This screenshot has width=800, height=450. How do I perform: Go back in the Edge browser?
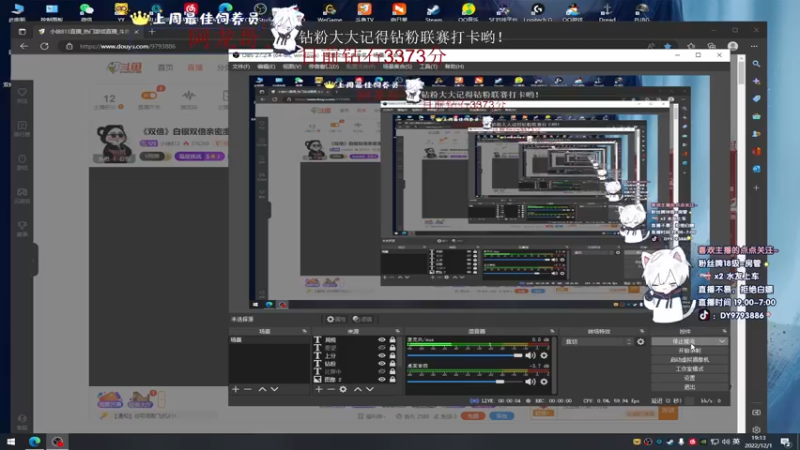pyautogui.click(x=24, y=46)
